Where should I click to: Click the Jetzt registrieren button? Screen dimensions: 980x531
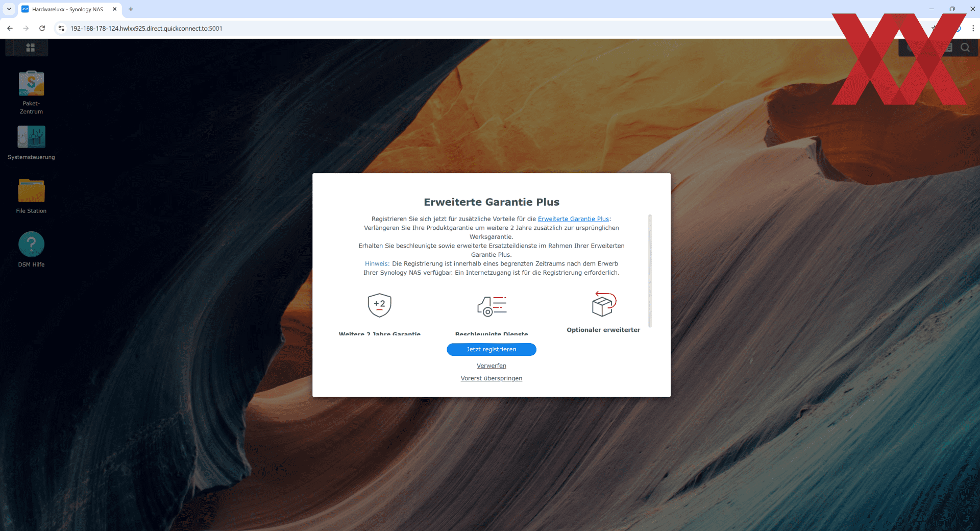point(492,349)
